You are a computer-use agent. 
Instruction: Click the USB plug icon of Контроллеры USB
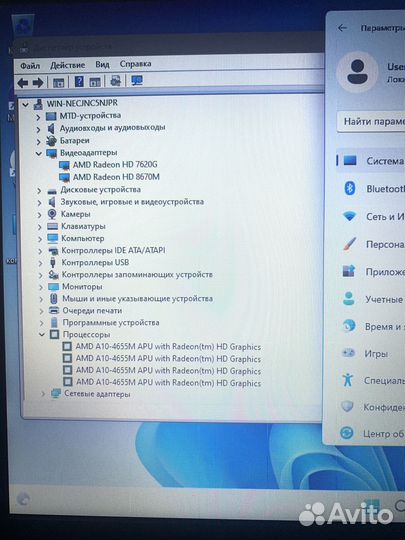click(x=53, y=262)
